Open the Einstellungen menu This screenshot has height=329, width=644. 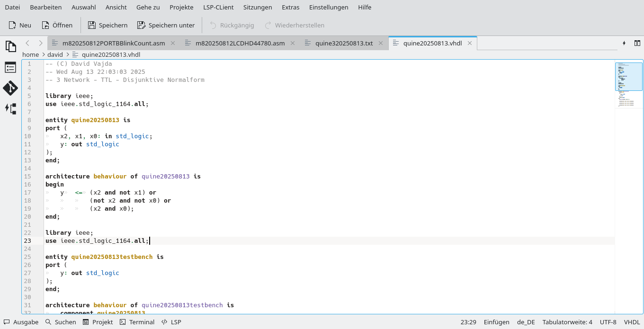pos(329,7)
